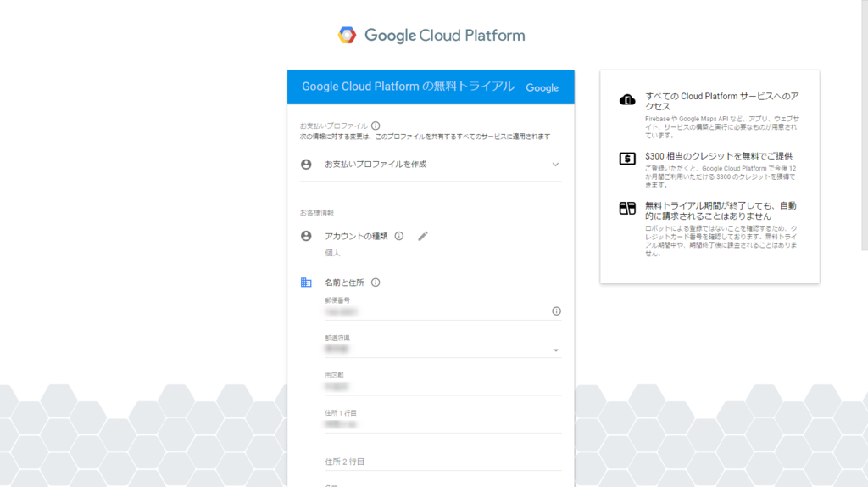Click the Google Cloud Platform の無料トライアル heading
Viewport: 868px width, 487px height.
(408, 87)
